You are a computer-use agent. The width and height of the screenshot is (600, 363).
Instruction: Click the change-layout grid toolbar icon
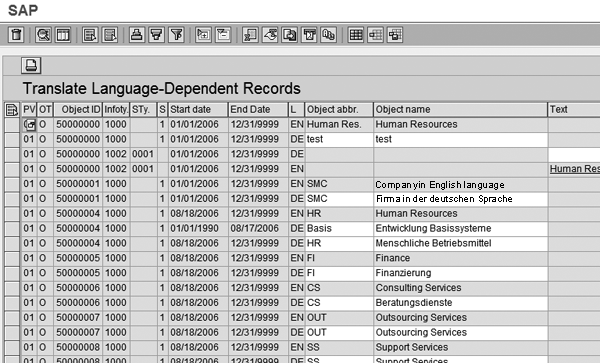pyautogui.click(x=376, y=35)
